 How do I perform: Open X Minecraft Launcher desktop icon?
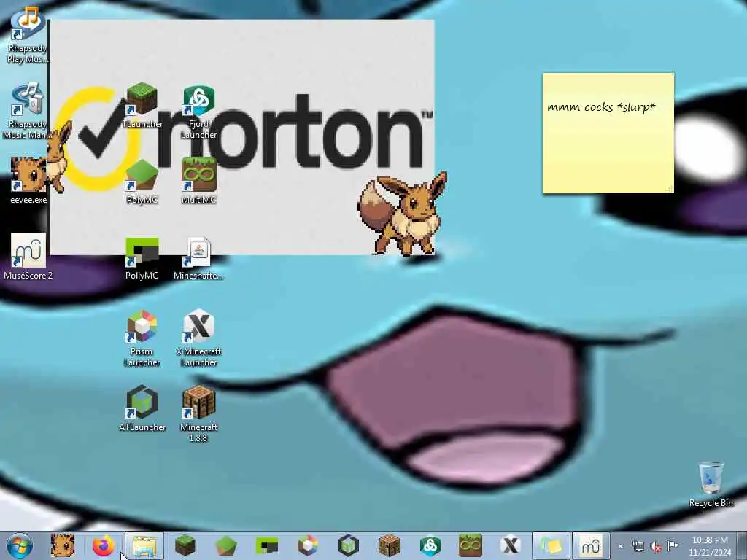point(198,338)
